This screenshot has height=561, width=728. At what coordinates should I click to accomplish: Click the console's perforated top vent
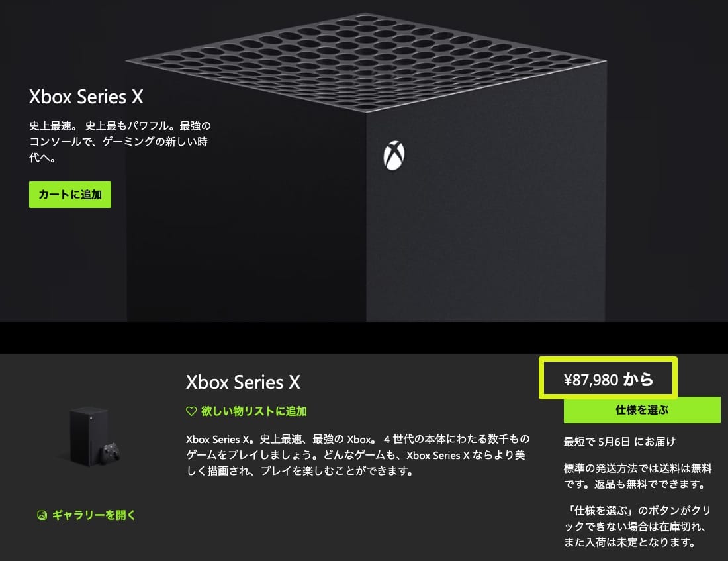tap(366, 62)
